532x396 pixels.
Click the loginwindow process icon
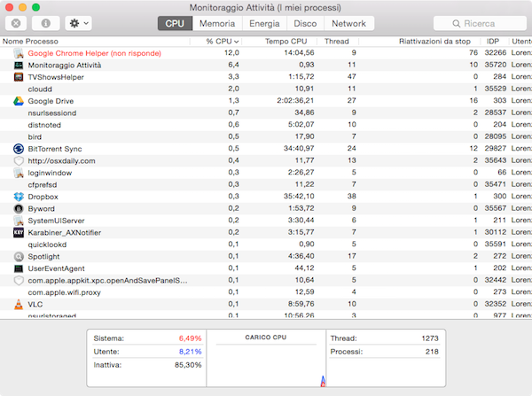19,173
